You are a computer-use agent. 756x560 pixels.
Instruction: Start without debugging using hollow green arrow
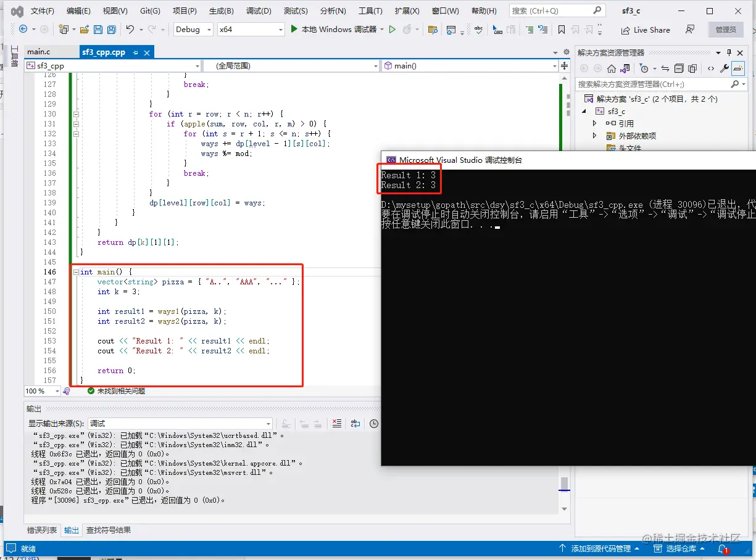coord(392,30)
